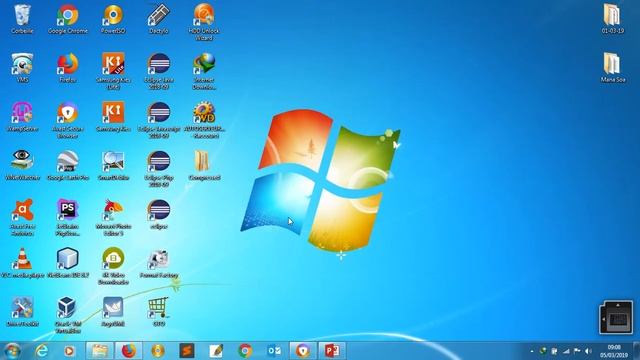Click the green globe tray icon
The height and width of the screenshot is (360, 640).
pyautogui.click(x=543, y=351)
